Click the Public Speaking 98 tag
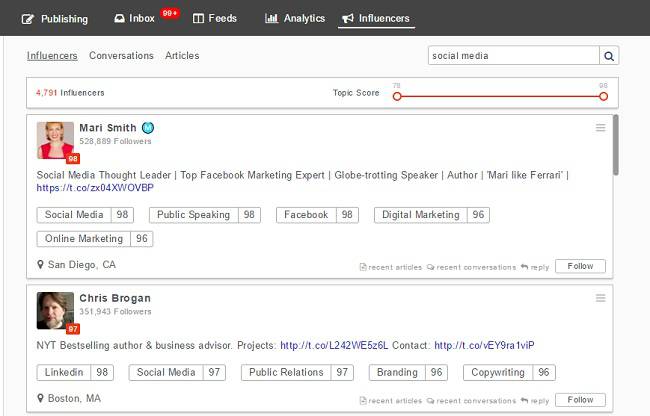The image size is (650, 416). pos(205,215)
